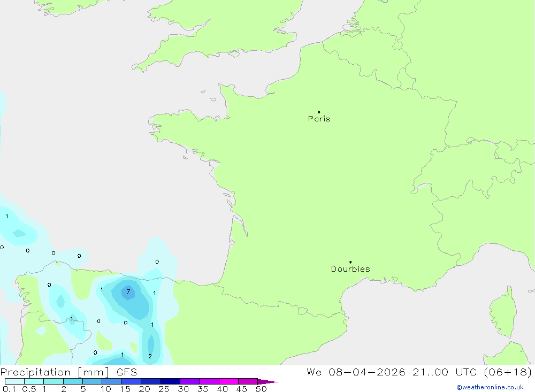Image resolution: width=535 pixels, height=392 pixels.
Task: Pick the 20–25 mm legend swatch
Action: tap(151, 381)
